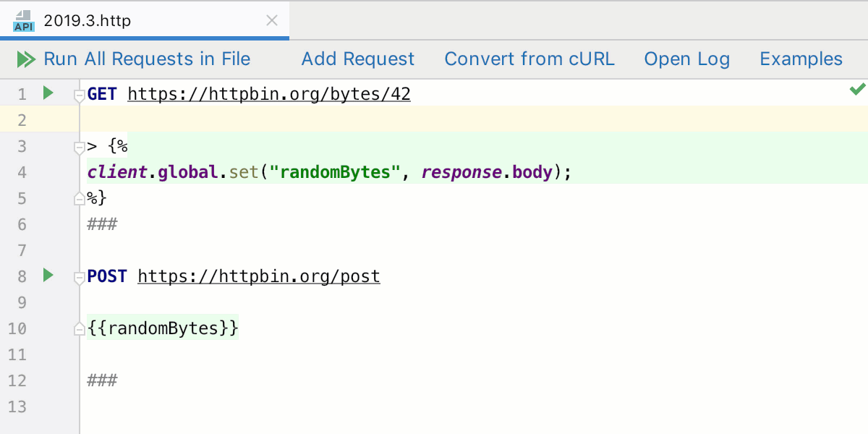The height and width of the screenshot is (434, 868).
Task: Open the Convert from cURL tool
Action: click(529, 59)
